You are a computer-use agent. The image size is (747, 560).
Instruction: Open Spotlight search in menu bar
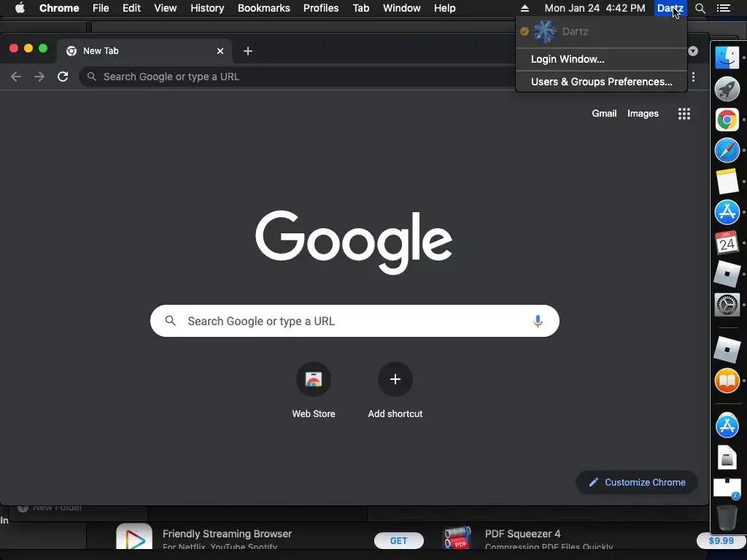click(700, 8)
